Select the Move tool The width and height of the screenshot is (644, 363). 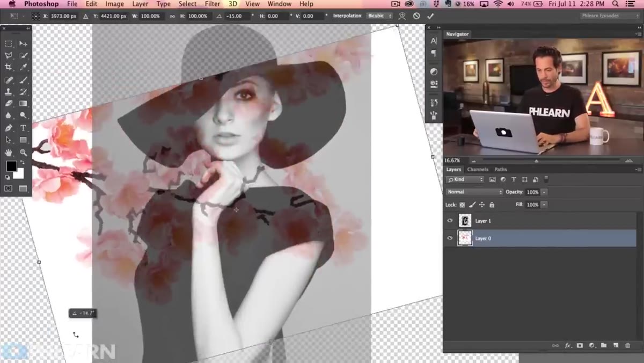point(24,43)
